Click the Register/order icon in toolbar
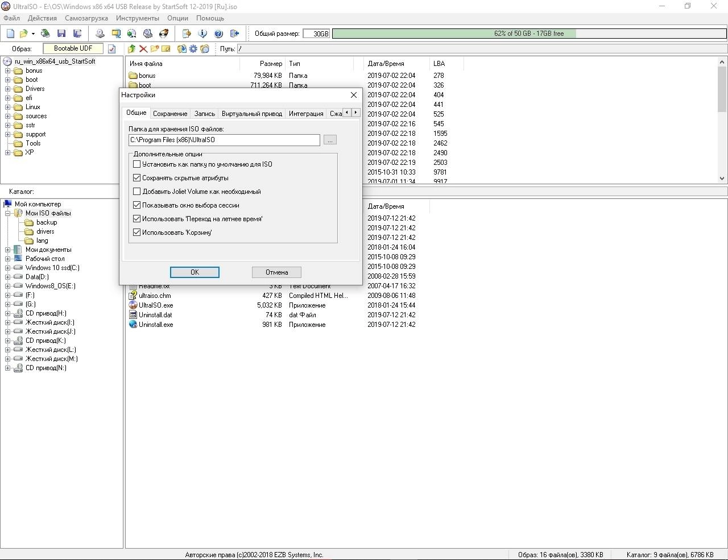The width and height of the screenshot is (728, 560). 187,34
